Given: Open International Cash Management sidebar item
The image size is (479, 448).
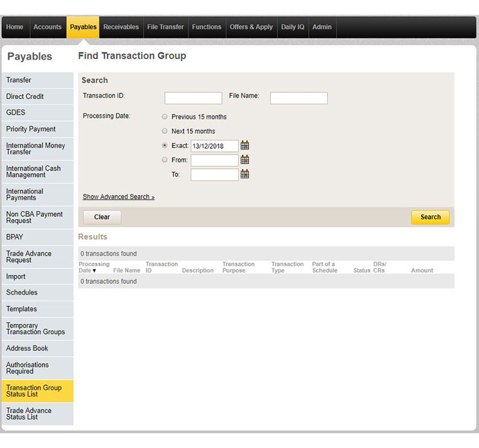Looking at the screenshot, I should tap(37, 172).
